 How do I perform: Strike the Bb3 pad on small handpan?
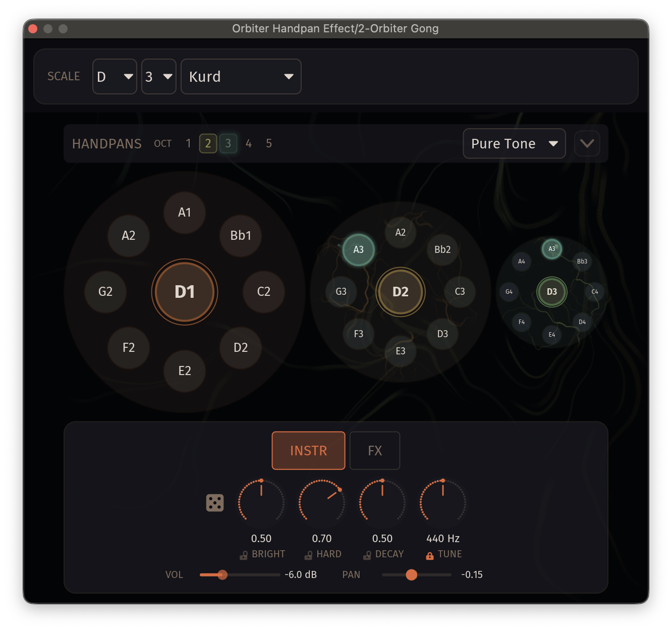click(x=582, y=261)
